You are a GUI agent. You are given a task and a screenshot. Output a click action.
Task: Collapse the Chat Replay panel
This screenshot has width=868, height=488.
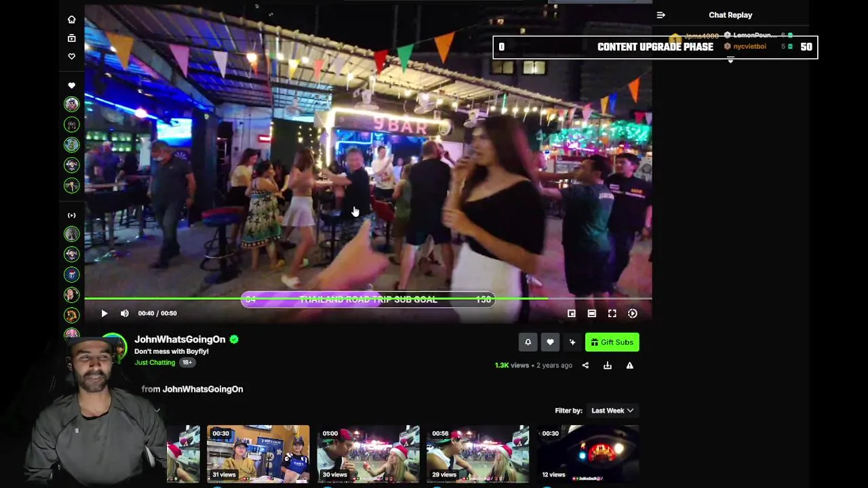pos(661,15)
